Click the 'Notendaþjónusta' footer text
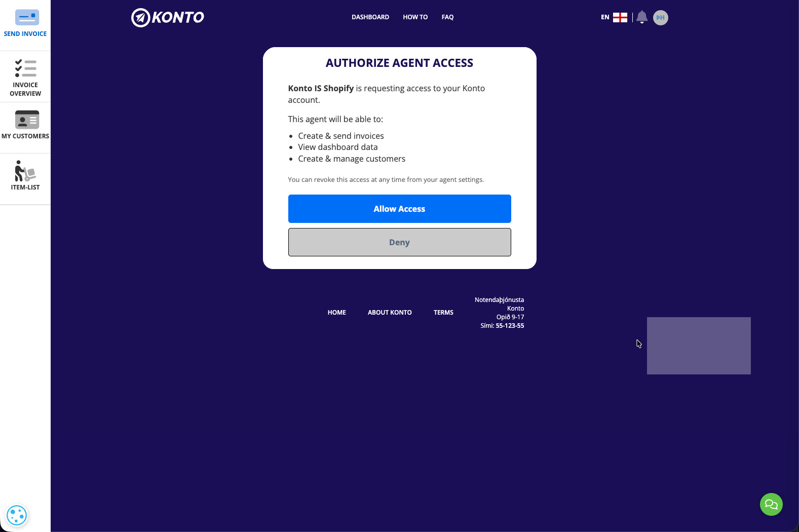 pyautogui.click(x=499, y=300)
